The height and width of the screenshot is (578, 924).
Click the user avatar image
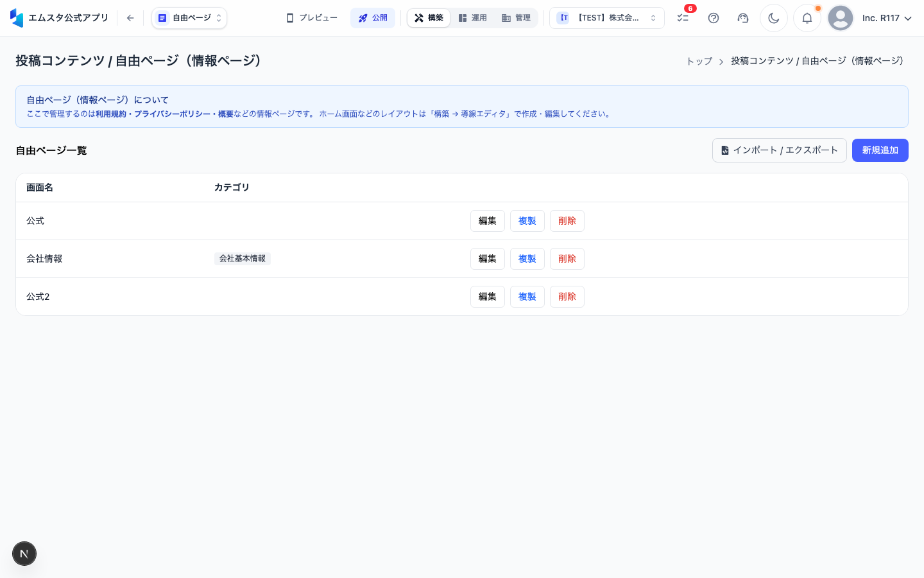(841, 18)
